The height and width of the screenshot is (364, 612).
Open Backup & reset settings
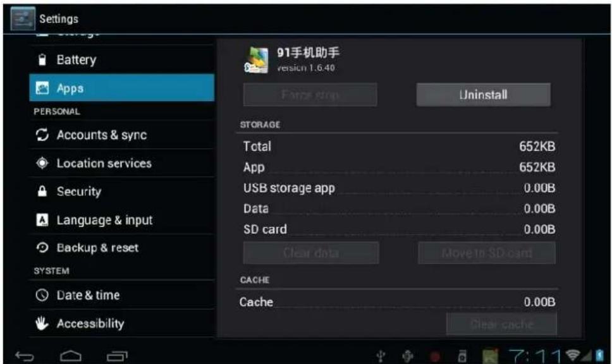pos(122,248)
